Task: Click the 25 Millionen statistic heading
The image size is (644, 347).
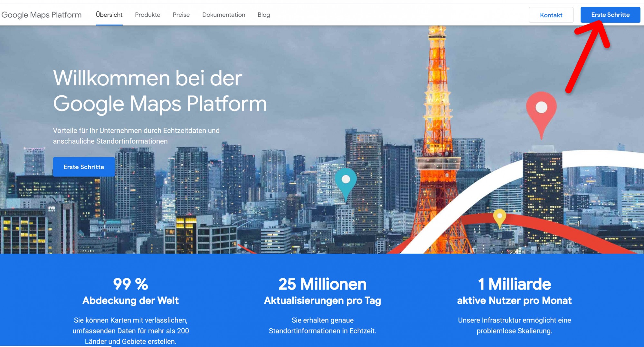Action: 322,284
